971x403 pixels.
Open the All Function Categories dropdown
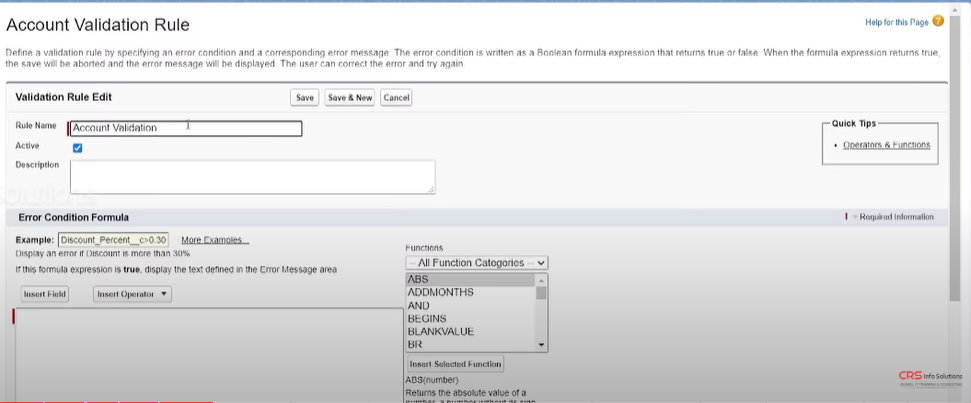(x=477, y=263)
